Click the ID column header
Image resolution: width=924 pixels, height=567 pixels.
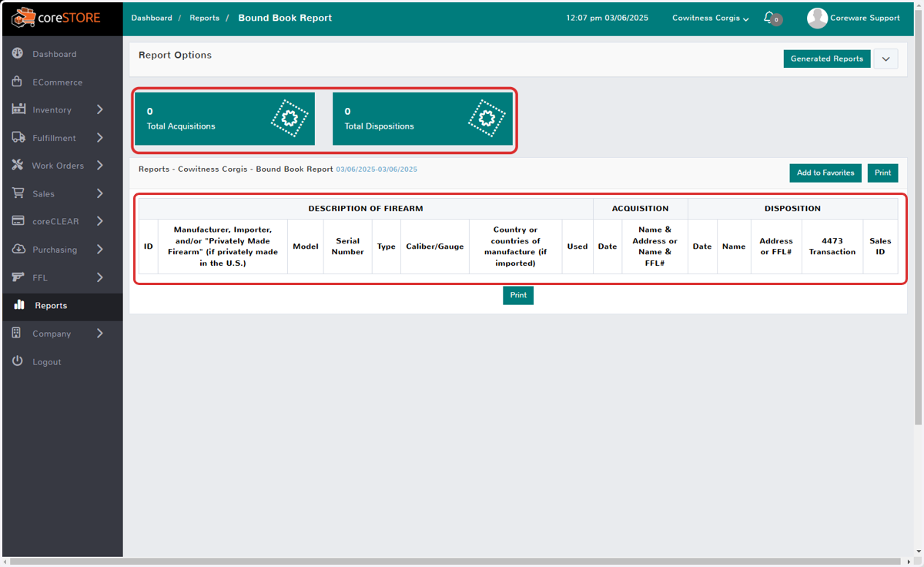click(x=149, y=247)
